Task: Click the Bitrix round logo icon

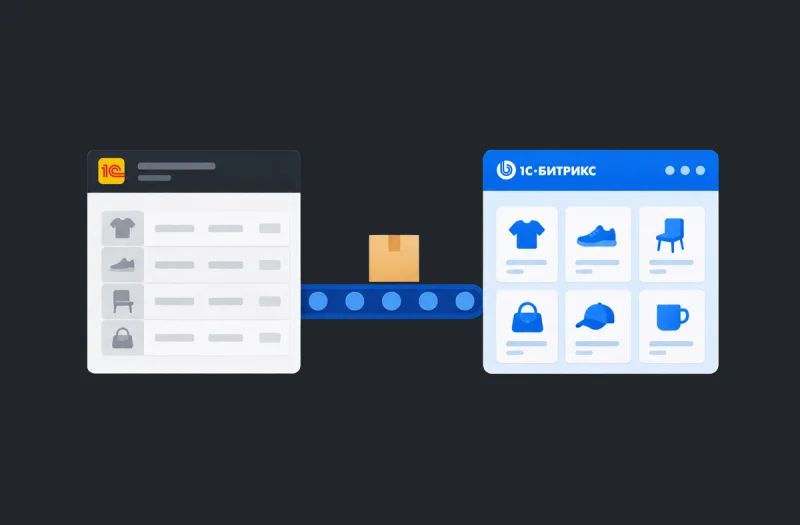Action: pos(506,170)
